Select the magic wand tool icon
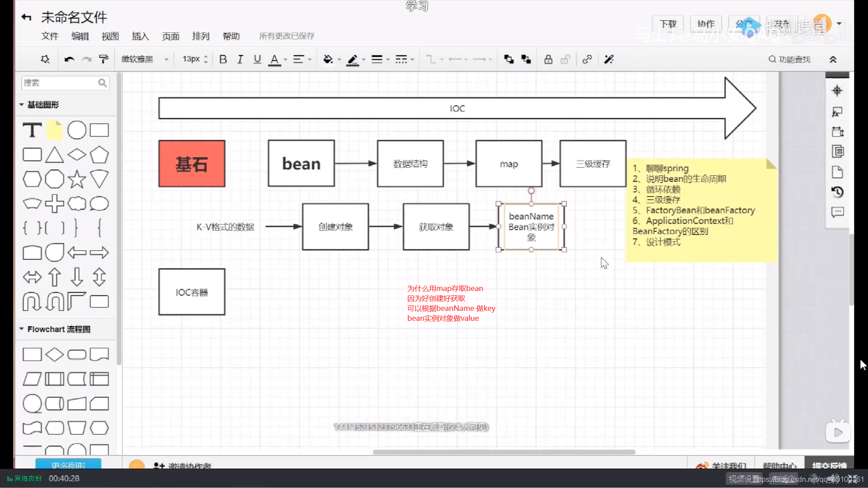The width and height of the screenshot is (868, 488). point(609,59)
